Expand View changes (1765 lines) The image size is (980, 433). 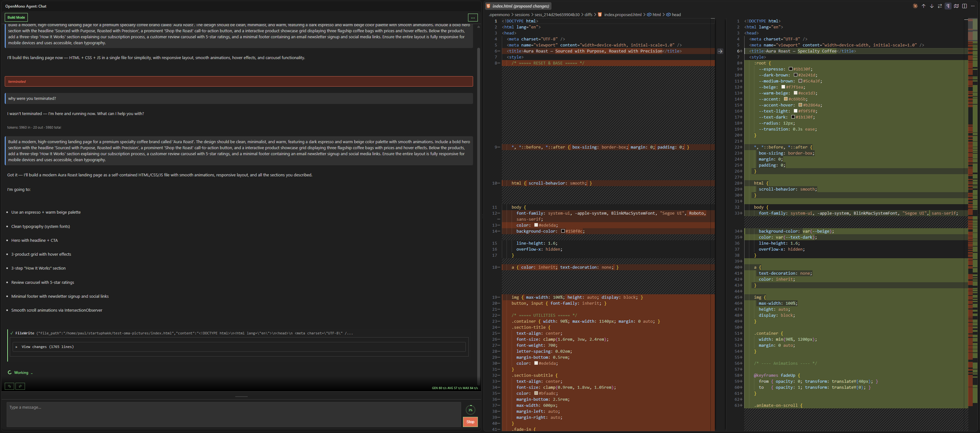point(239,347)
